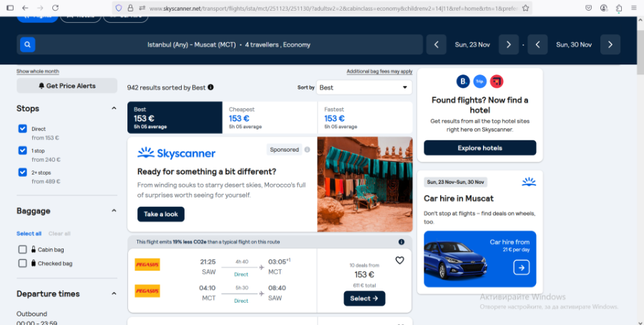This screenshot has height=325, width=644.
Task: Click 'Car hire in Muscat' heading
Action: tap(459, 198)
